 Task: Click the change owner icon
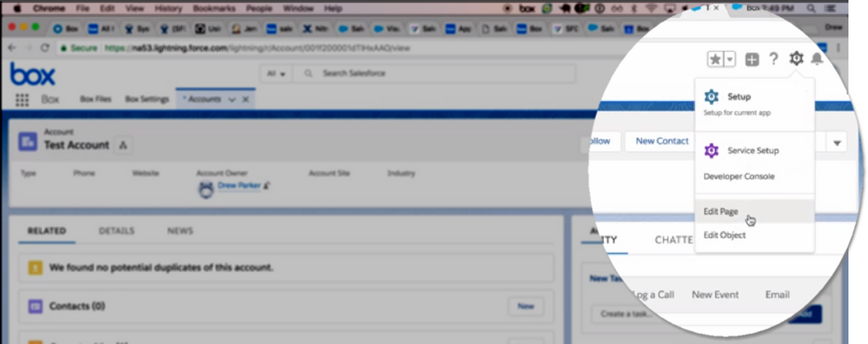266,187
